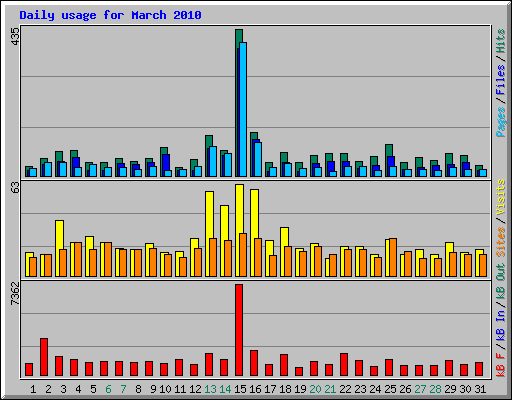Click the day 25 label on x-axis
512x400 pixels.
coord(390,389)
